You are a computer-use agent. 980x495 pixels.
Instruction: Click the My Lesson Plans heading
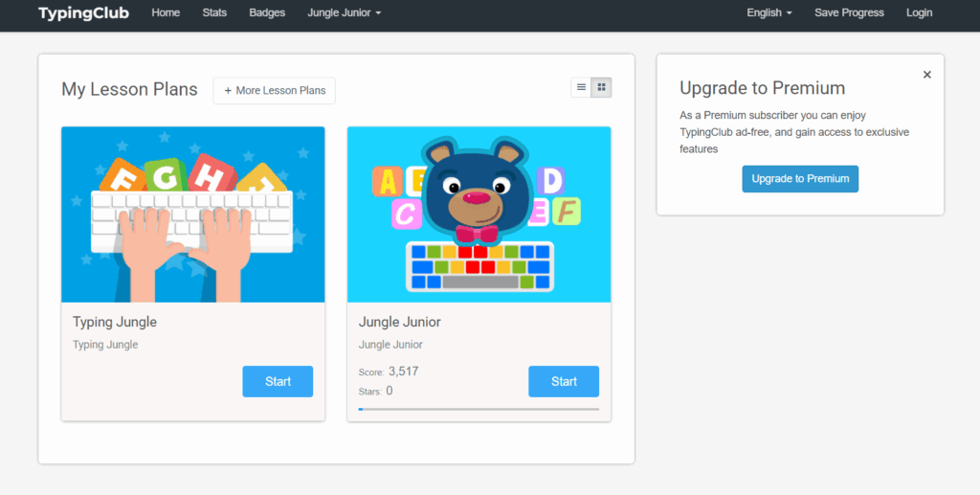[129, 89]
